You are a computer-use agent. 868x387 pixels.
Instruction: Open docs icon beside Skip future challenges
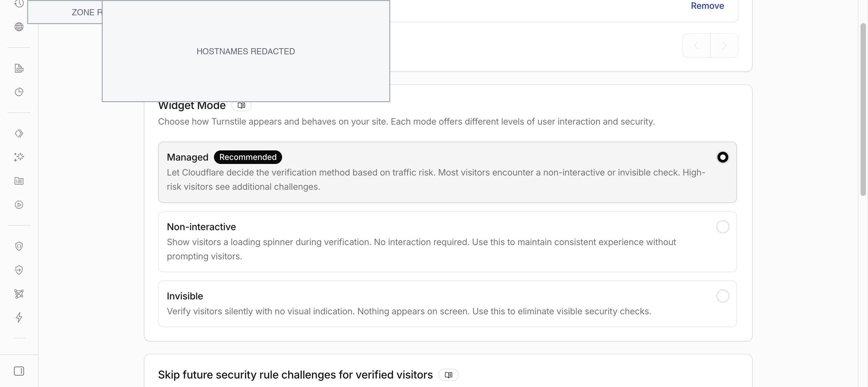tap(448, 375)
